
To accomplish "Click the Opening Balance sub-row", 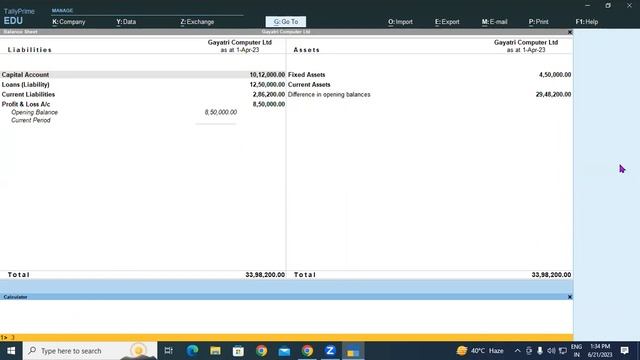I will point(34,112).
